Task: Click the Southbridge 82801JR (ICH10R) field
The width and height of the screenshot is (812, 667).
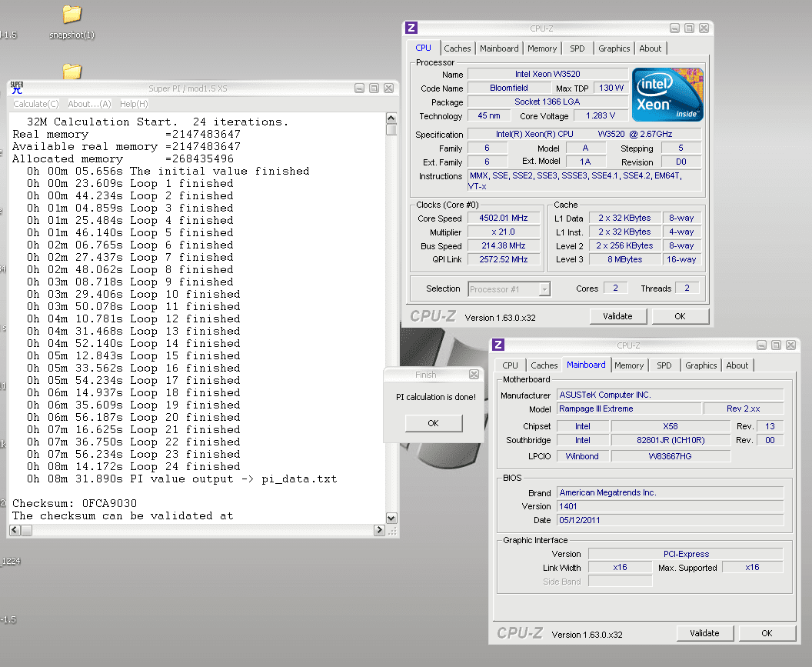Action: coord(671,440)
